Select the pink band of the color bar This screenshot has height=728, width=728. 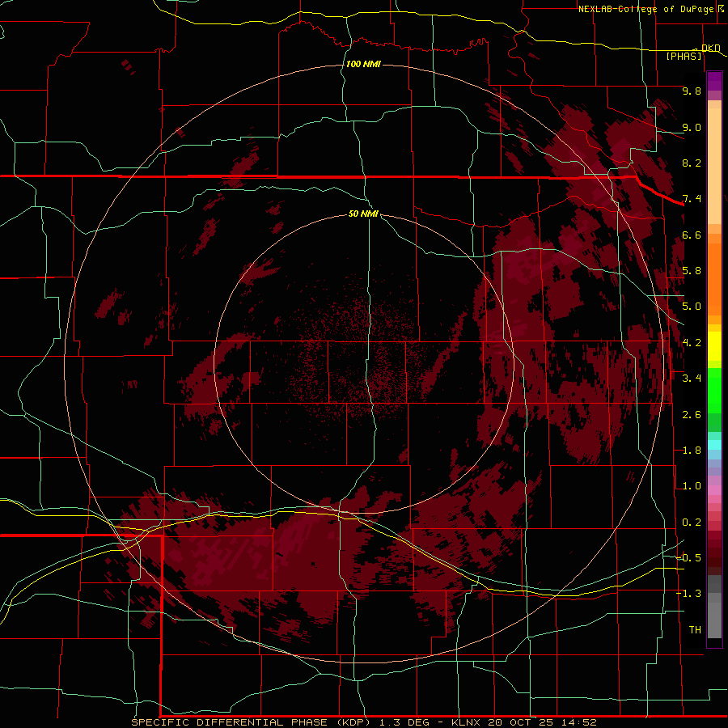(714, 490)
